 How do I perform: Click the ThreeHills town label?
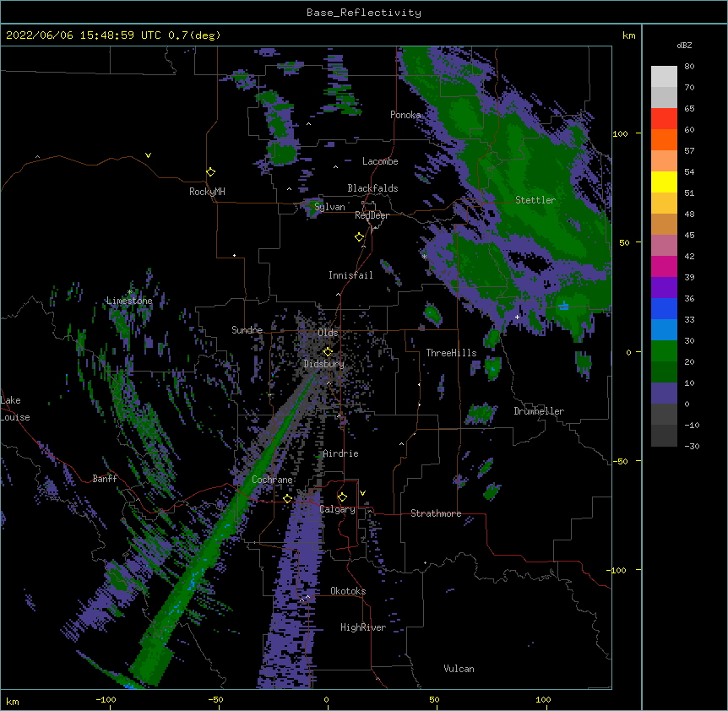pyautogui.click(x=451, y=353)
